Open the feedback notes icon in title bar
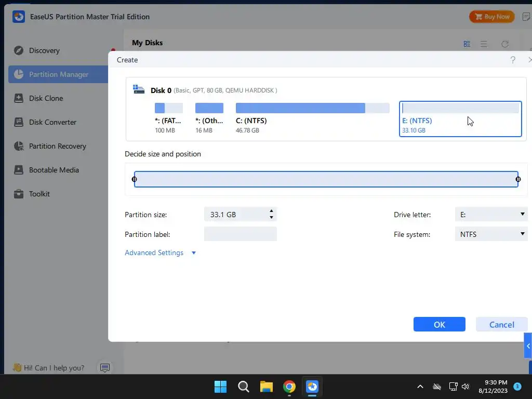This screenshot has height=399, width=532. (x=526, y=17)
